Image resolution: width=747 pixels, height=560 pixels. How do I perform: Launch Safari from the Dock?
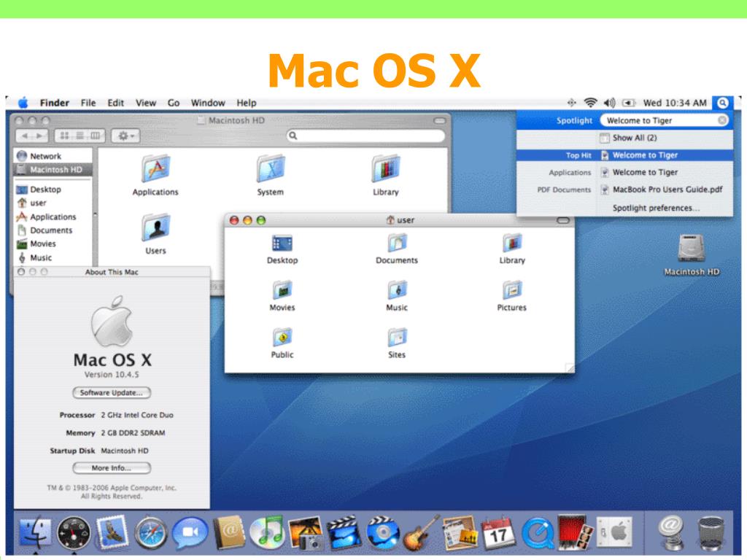(150, 533)
